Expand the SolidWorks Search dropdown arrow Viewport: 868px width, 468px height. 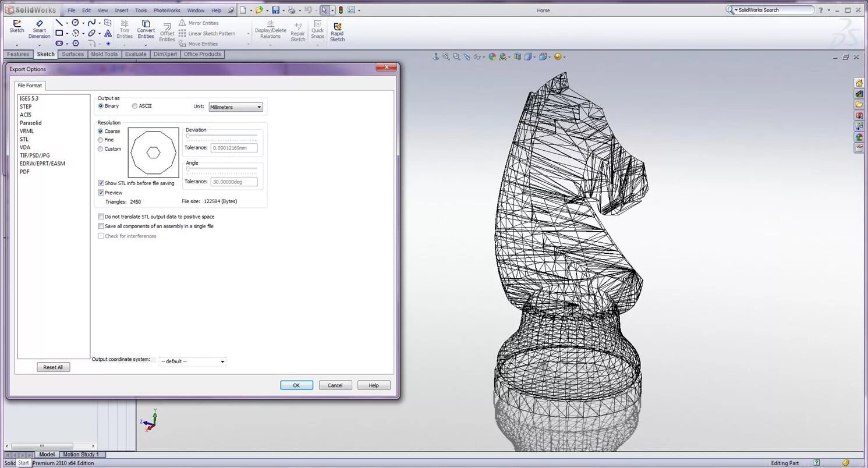736,10
